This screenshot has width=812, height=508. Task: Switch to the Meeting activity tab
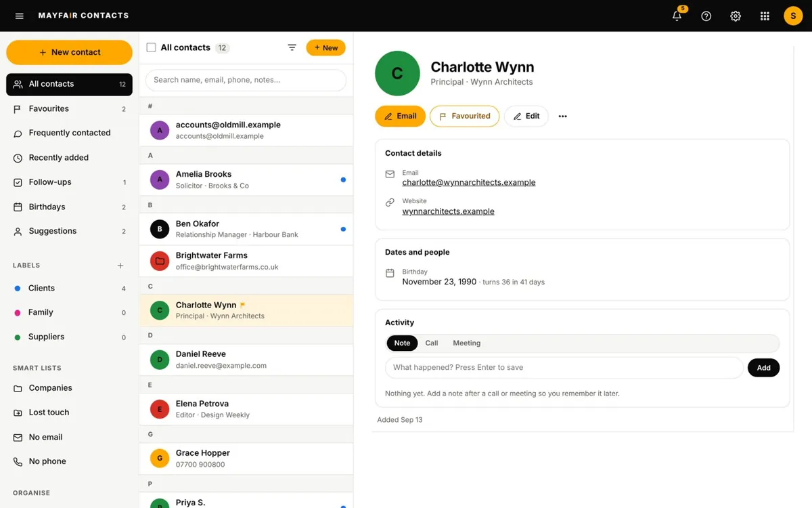pos(467,343)
